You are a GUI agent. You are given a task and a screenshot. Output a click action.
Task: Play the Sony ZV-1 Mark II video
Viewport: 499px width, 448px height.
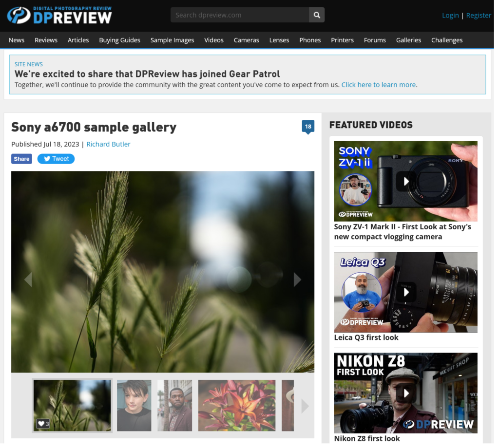click(x=405, y=181)
